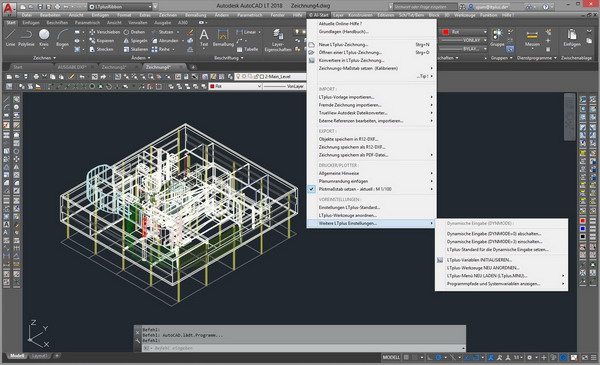Switch to AUSGABE.DXF drawing tab
This screenshot has height=365, width=600.
[x=72, y=67]
